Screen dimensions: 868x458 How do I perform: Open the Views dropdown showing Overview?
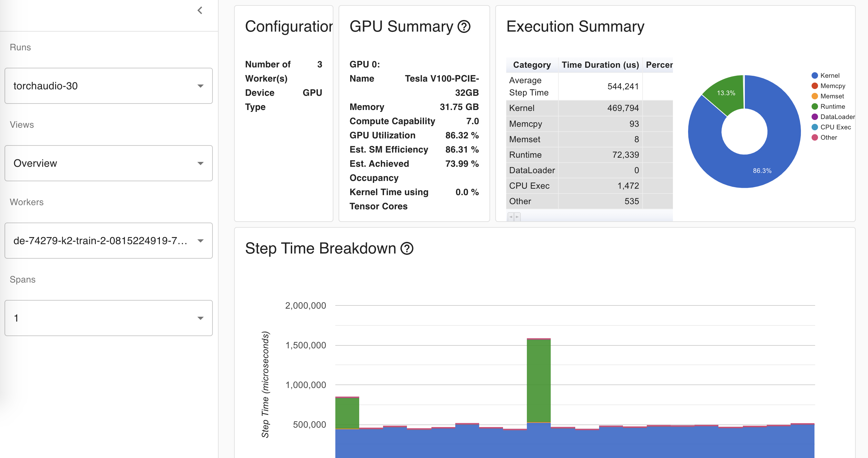tap(108, 164)
